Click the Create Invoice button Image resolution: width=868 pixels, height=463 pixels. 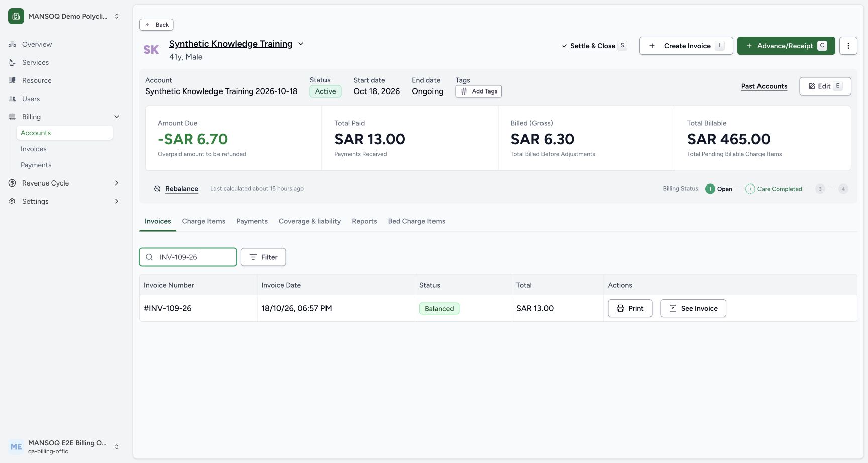click(686, 46)
